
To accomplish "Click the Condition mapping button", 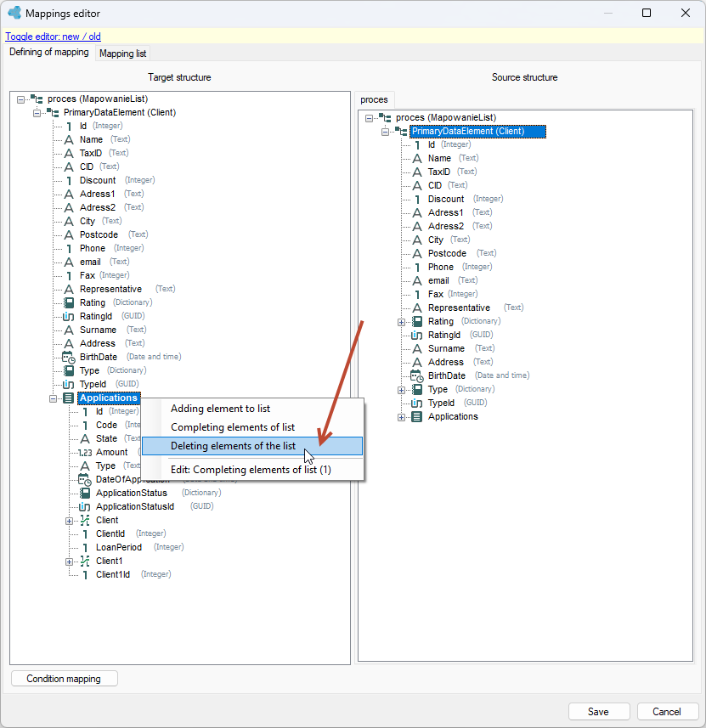I will pyautogui.click(x=64, y=679).
